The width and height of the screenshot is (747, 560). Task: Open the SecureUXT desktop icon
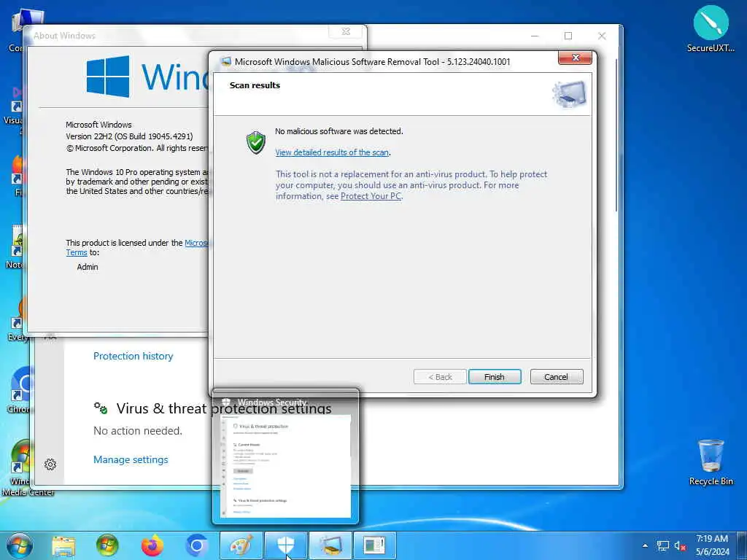(x=711, y=28)
